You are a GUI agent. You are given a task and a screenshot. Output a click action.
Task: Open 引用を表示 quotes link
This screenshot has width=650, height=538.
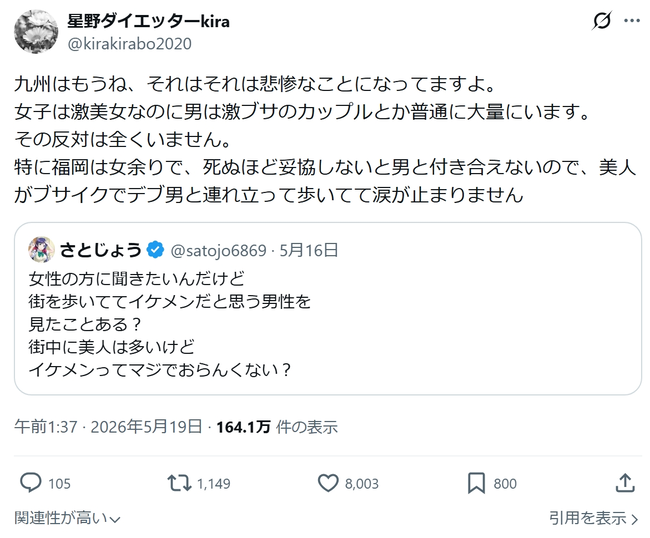click(593, 518)
